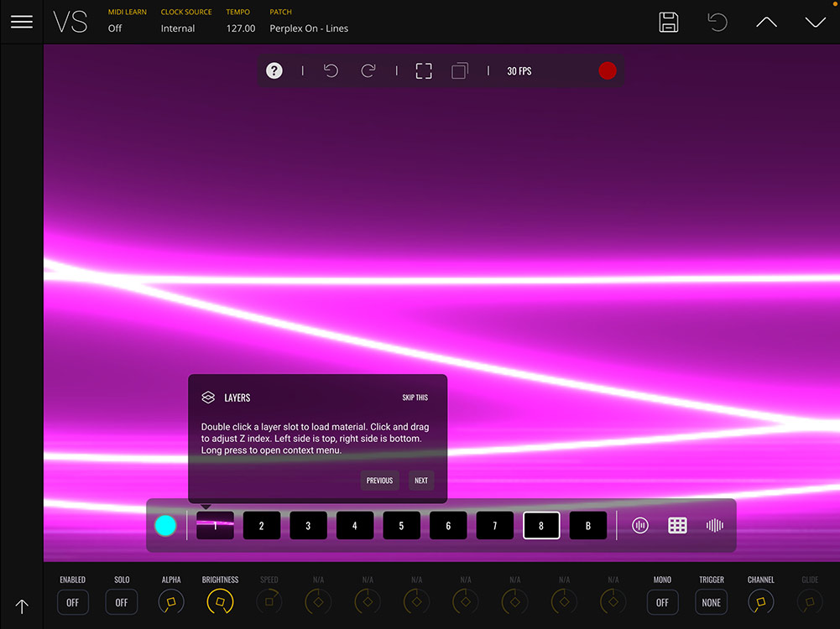Select layer slot 8
Image resolution: width=840 pixels, height=629 pixels.
coord(541,526)
